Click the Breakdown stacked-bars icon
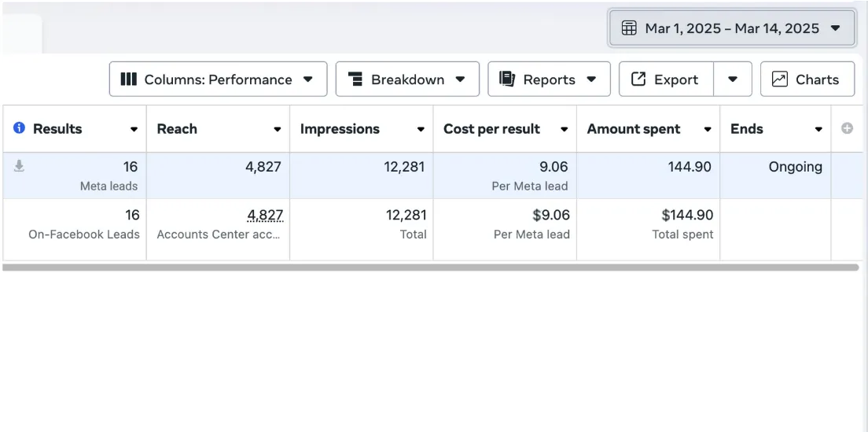This screenshot has width=868, height=432. pos(355,79)
